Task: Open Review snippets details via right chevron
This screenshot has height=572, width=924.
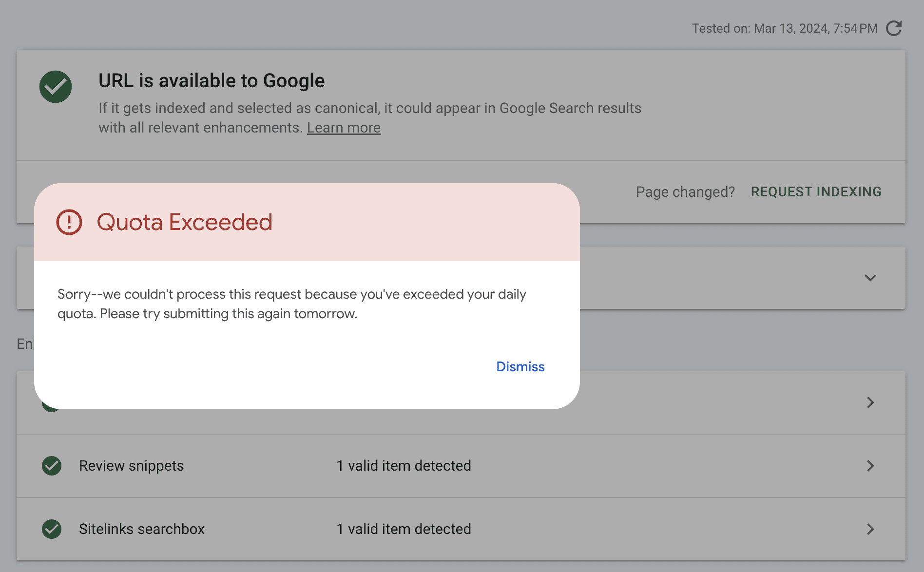Action: pyautogui.click(x=870, y=466)
